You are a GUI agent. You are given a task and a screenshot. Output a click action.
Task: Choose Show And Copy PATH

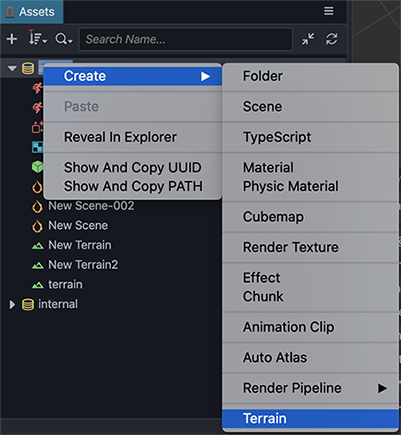tap(133, 186)
